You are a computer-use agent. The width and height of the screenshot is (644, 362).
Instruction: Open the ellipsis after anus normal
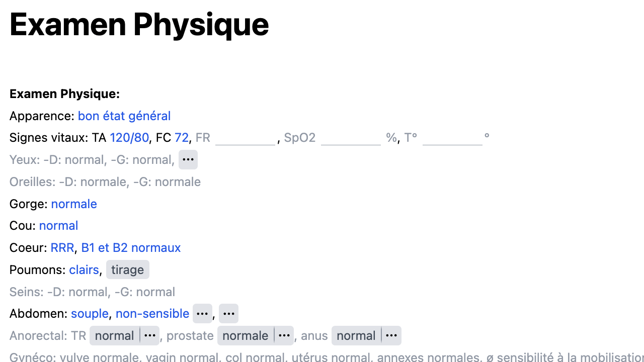391,335
